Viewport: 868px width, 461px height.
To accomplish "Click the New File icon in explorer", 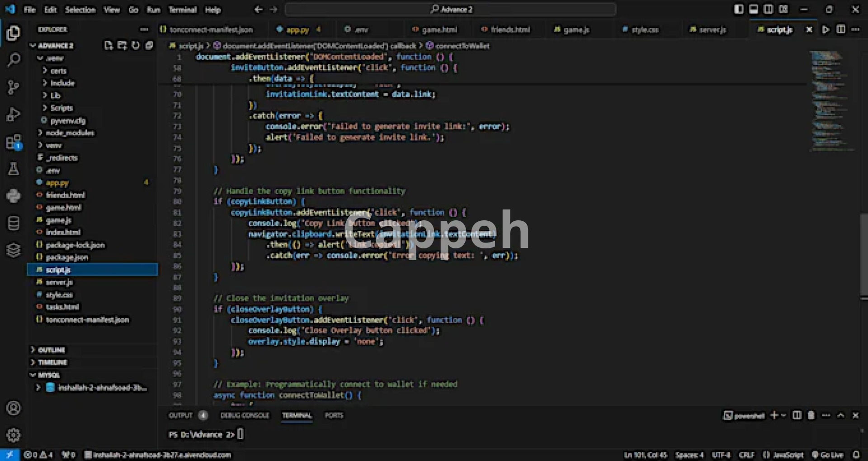I will pos(108,46).
